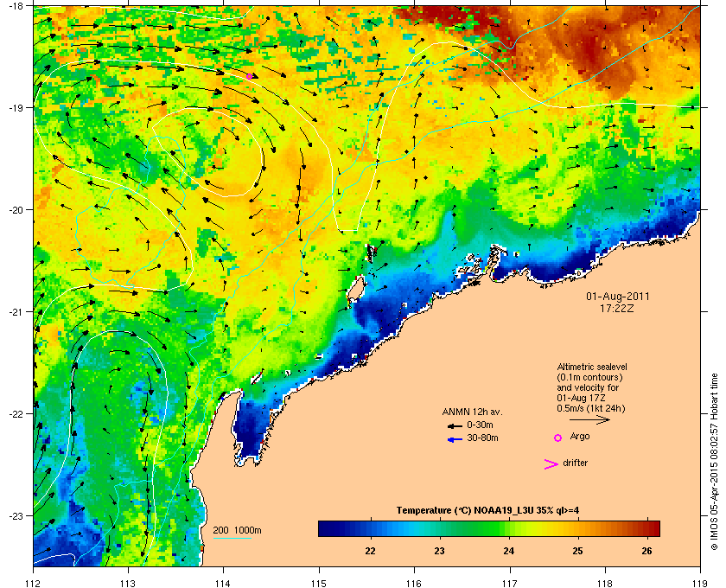Click the date text 01-Aug-2011
Image resolution: width=726 pixels, height=588 pixels.
618,297
